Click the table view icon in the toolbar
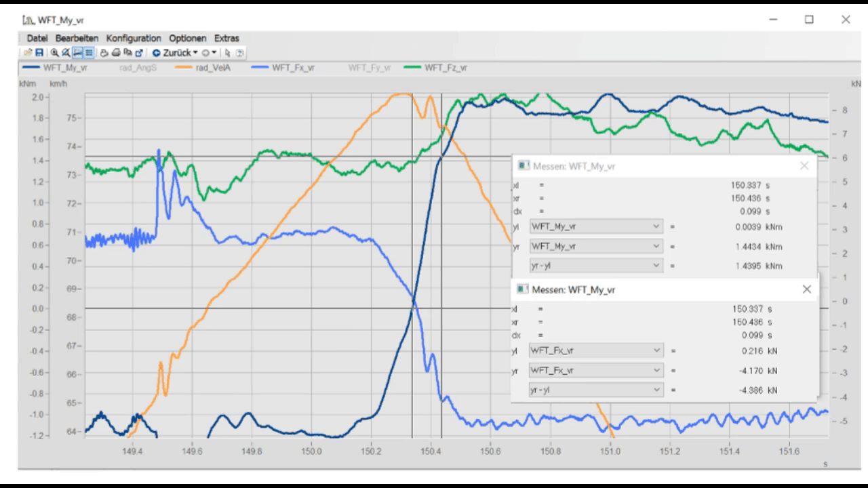Screen dimensions: 868x488 pos(89,52)
